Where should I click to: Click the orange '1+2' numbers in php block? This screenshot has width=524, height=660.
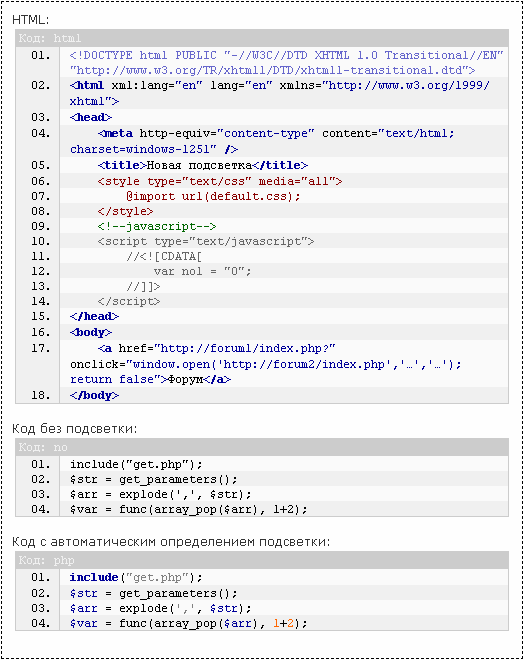click(283, 623)
